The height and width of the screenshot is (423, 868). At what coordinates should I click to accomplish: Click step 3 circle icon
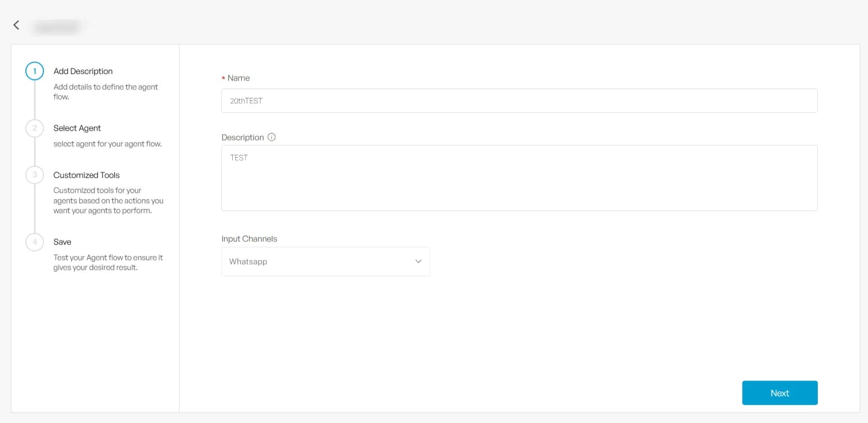(35, 175)
